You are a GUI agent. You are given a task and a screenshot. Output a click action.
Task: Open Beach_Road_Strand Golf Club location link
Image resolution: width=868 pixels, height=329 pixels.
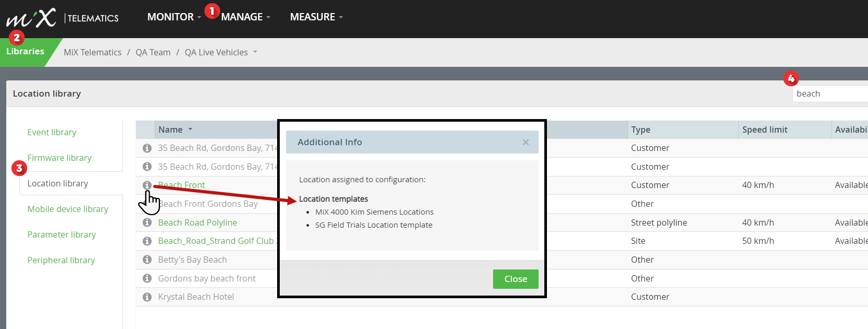tap(217, 241)
